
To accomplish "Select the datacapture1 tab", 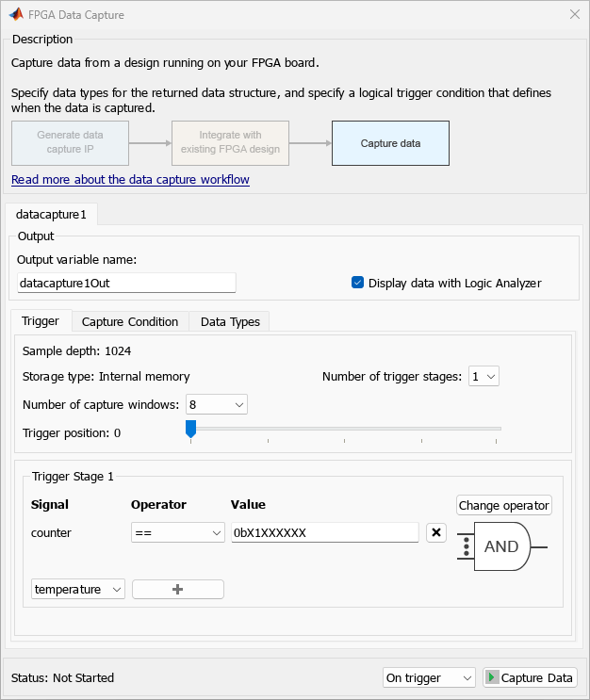I will coord(51,215).
